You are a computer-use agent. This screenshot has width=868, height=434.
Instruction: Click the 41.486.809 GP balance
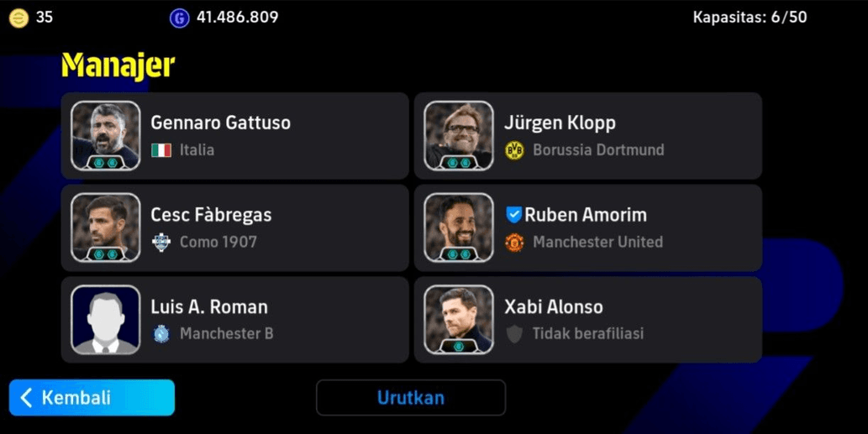point(238,18)
